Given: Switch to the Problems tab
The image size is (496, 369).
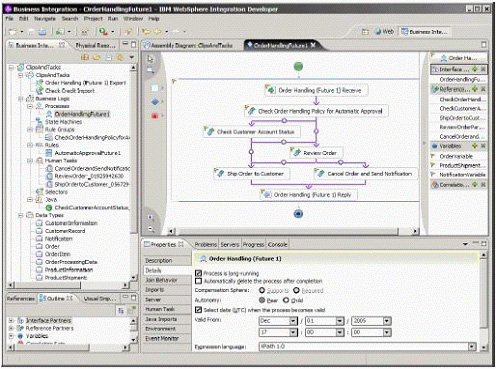Looking at the screenshot, I should [x=206, y=244].
